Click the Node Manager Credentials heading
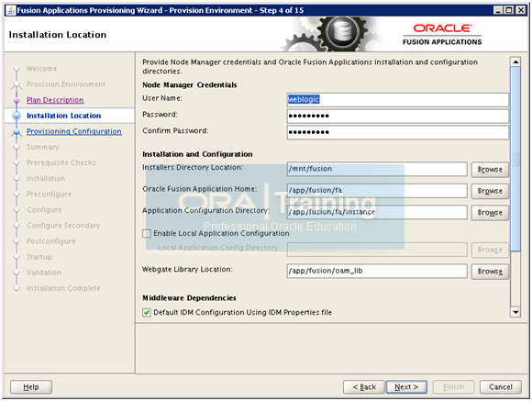The height and width of the screenshot is (401, 532). (190, 85)
